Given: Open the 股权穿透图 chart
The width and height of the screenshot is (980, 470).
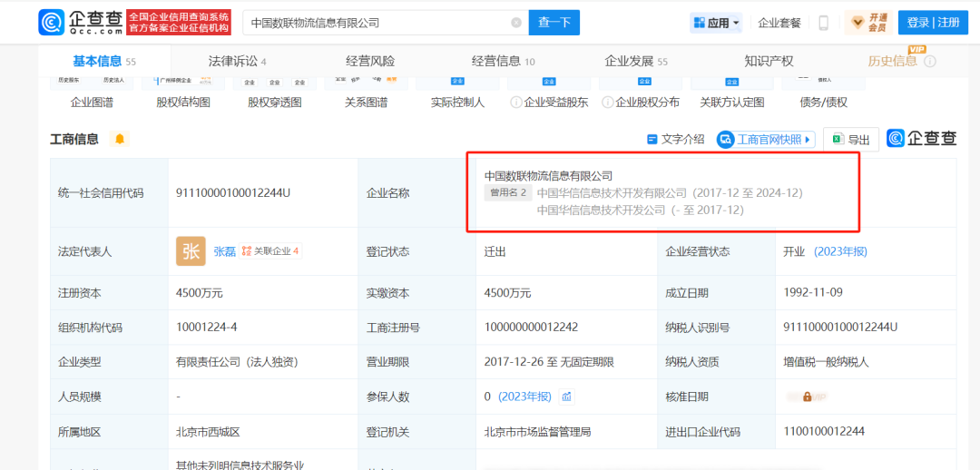Looking at the screenshot, I should [x=275, y=93].
